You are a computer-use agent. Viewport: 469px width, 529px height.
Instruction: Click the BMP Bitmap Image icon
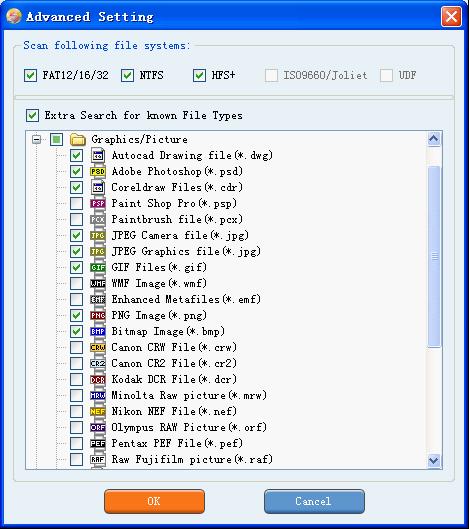click(x=98, y=332)
